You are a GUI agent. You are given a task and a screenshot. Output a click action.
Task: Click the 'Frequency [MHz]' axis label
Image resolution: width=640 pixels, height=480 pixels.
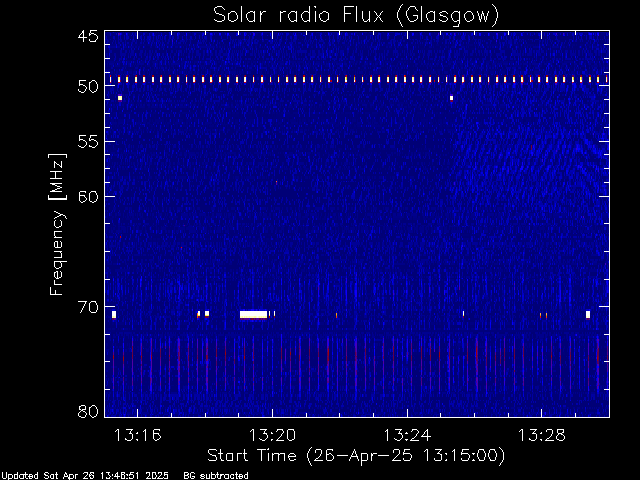pyautogui.click(x=57, y=224)
